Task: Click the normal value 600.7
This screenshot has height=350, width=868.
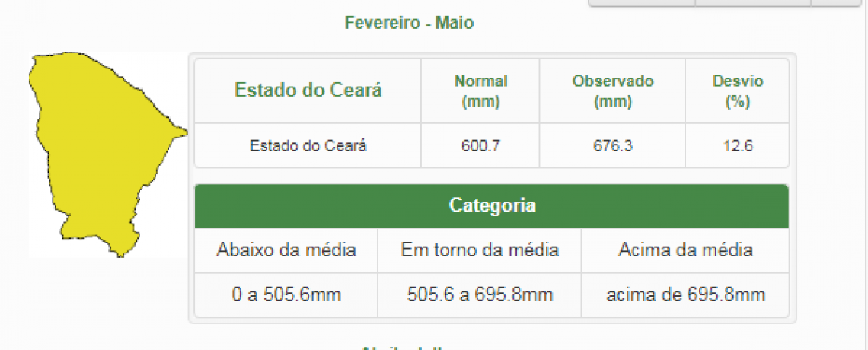Action: 480,145
